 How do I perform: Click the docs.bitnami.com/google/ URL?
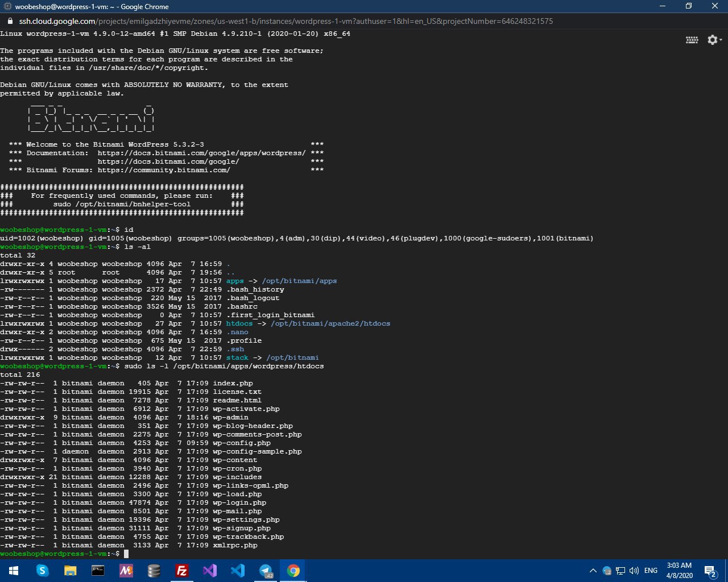click(168, 161)
